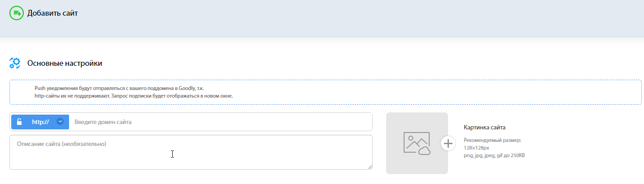Click the "http-сайты их не поддерживают" notice line

(x=134, y=96)
